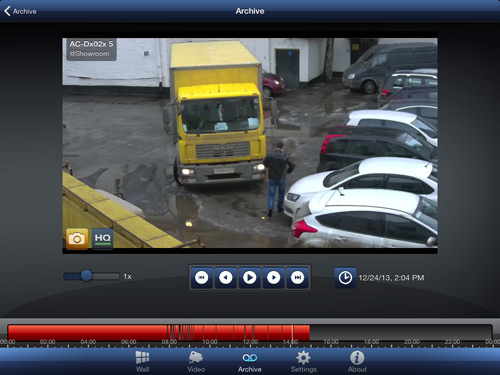500x375 pixels.
Task: Click the white playhead marker on the timeline
Action: click(293, 333)
